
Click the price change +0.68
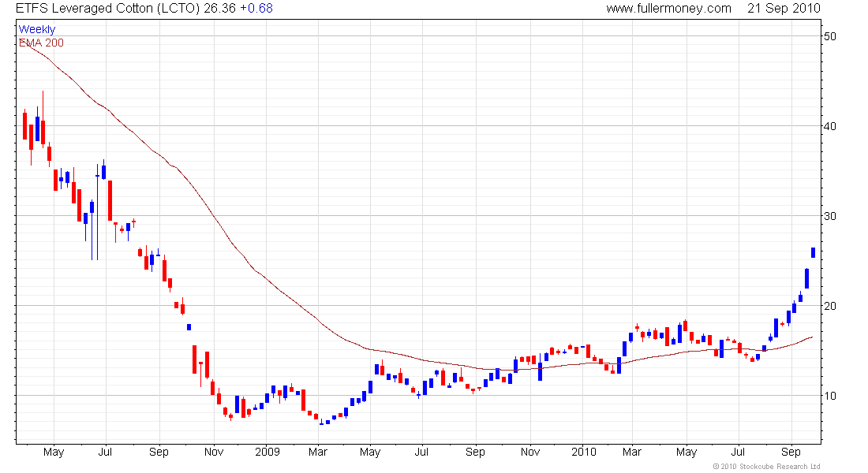(x=256, y=9)
